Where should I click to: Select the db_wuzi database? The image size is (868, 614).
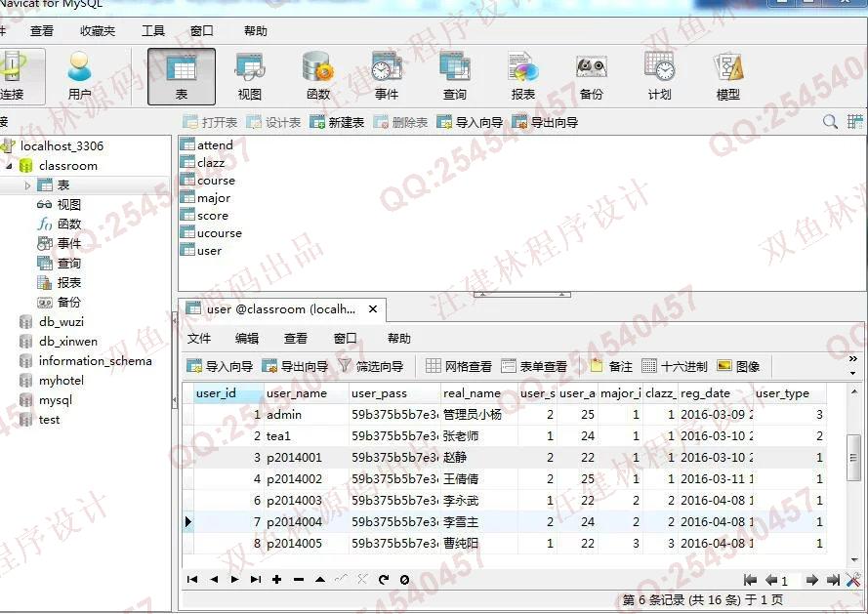tap(61, 322)
